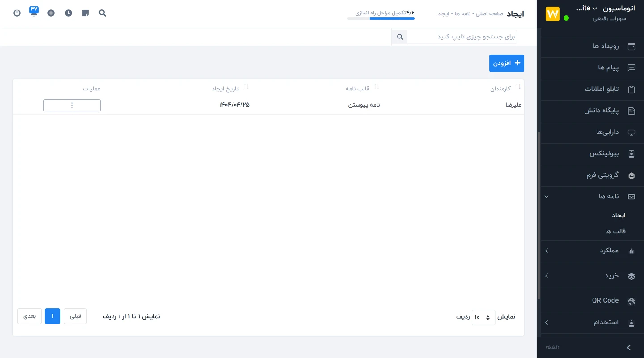Screen dimensions: 644x358
Task: Open the اتوماسیون workspace dropdown
Action: pos(606,8)
